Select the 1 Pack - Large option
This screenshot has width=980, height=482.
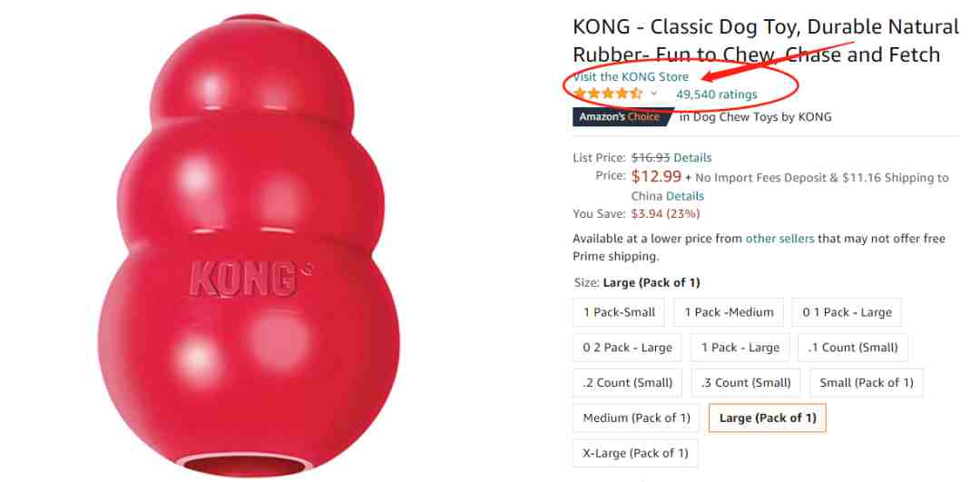coord(740,348)
